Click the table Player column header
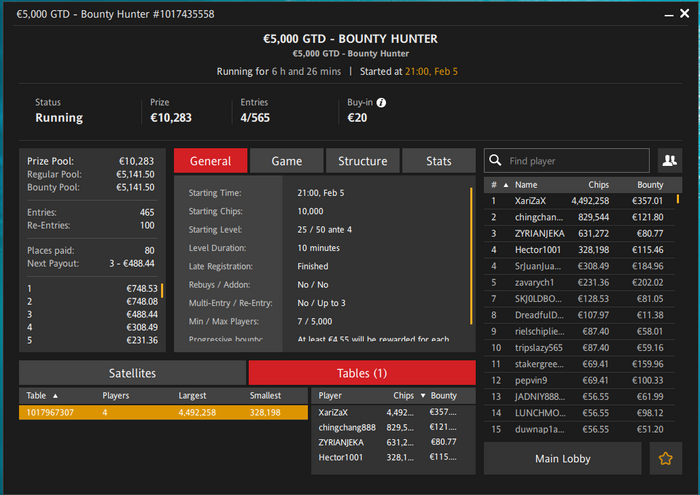This screenshot has width=700, height=495. (330, 395)
